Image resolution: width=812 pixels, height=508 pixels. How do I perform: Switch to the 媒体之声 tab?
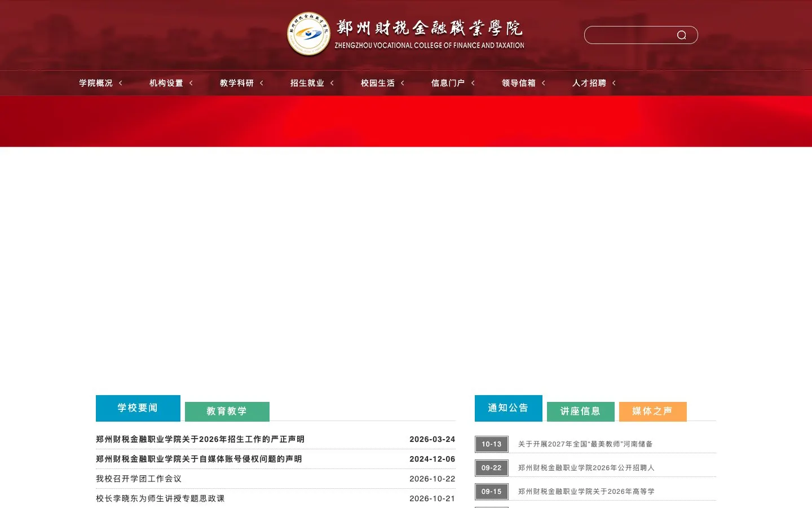pyautogui.click(x=653, y=411)
